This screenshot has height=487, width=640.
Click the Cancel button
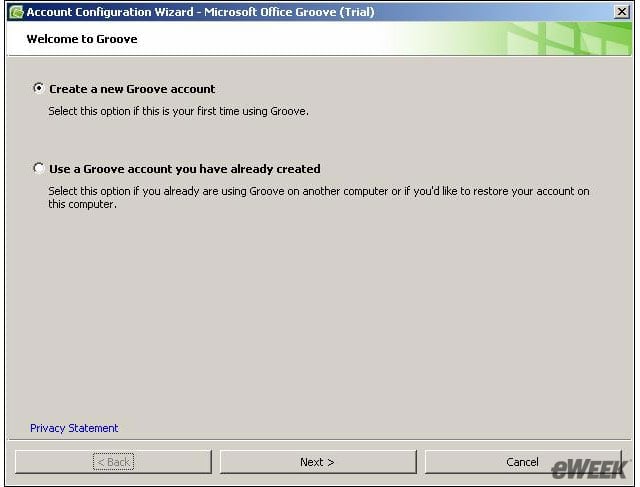[x=522, y=462]
